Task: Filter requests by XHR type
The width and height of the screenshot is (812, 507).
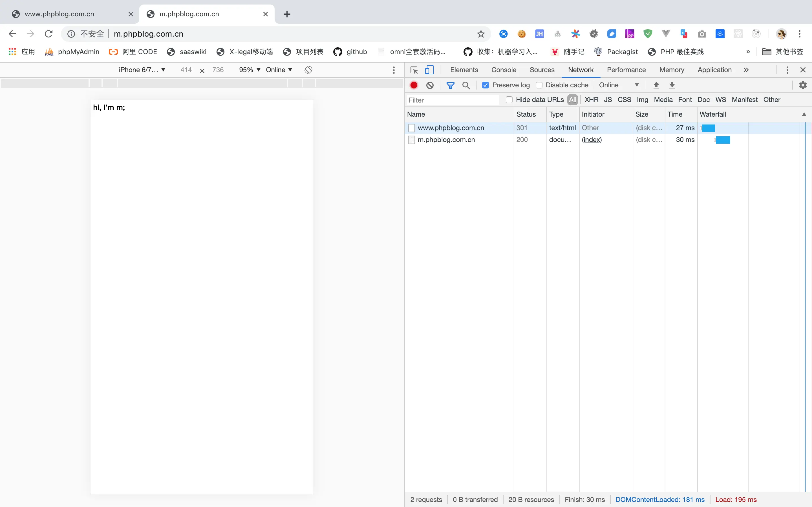Action: point(591,100)
